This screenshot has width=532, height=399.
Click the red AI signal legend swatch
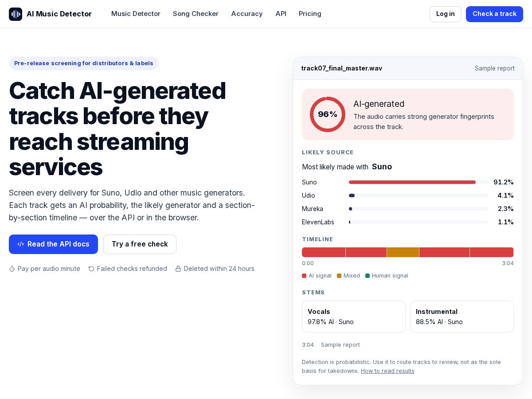pyautogui.click(x=304, y=276)
